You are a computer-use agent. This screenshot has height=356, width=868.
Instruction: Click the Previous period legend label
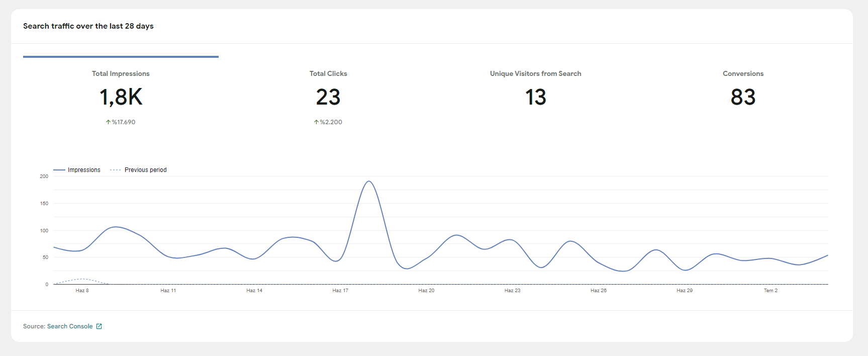point(146,170)
